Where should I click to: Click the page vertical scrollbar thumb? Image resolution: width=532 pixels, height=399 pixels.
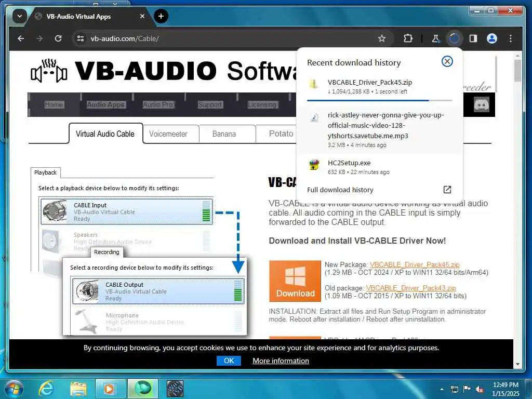517,70
